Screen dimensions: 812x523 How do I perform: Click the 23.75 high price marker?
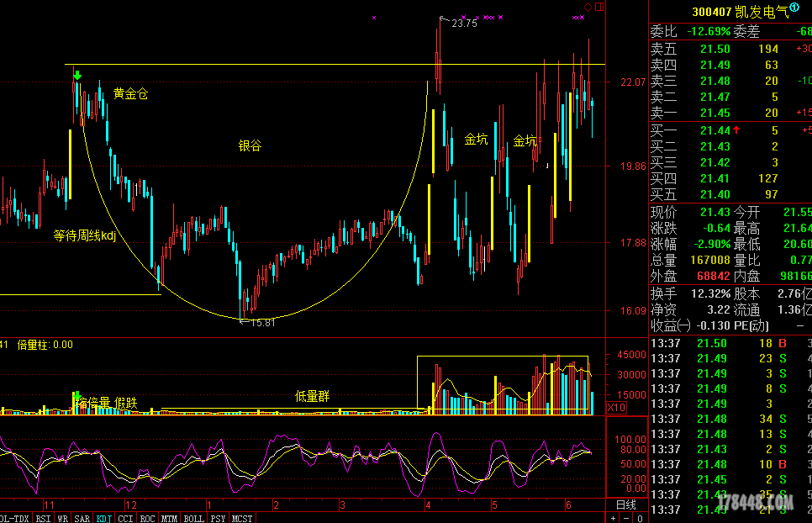click(x=464, y=24)
